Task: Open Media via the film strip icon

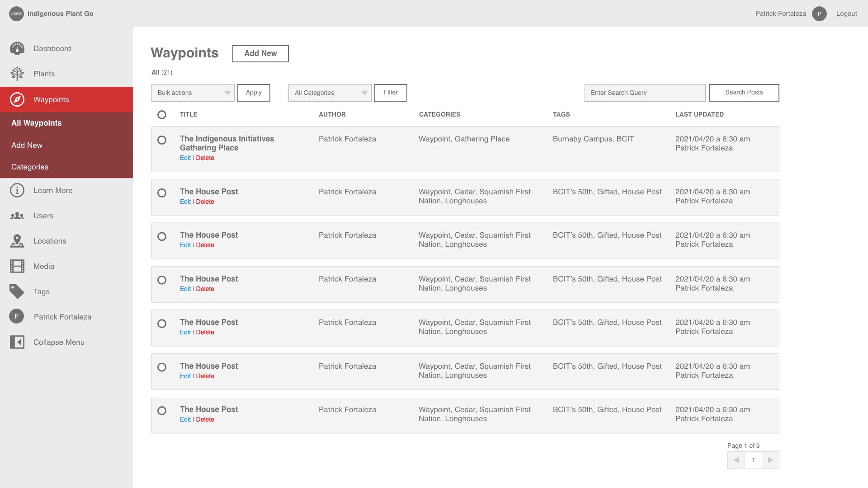Action: click(x=17, y=266)
